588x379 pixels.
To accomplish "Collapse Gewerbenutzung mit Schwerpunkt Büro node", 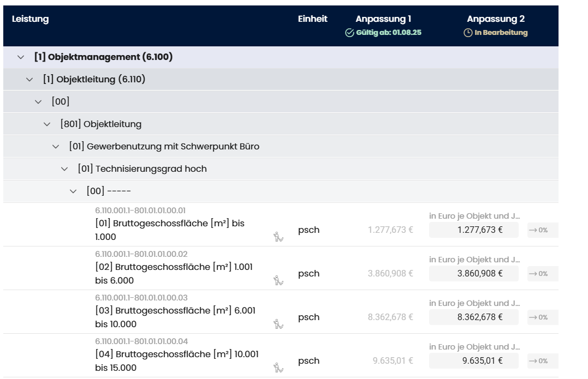I will click(x=56, y=147).
